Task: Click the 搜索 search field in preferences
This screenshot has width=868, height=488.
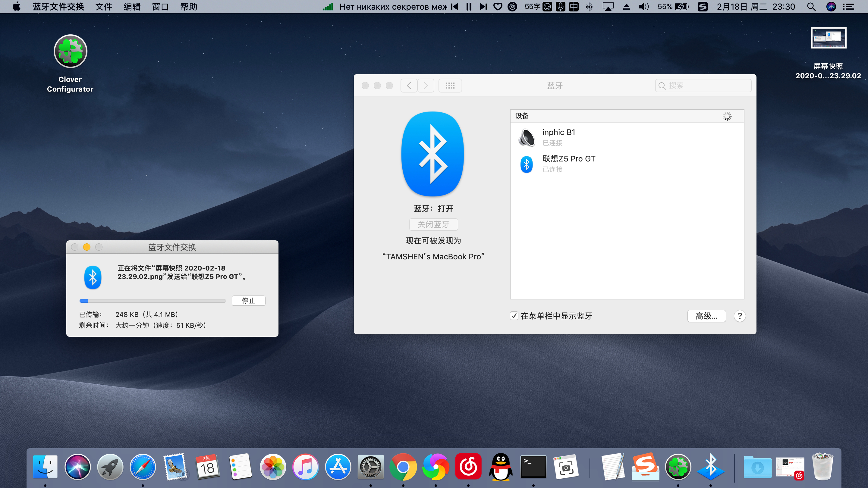Action: 703,86
